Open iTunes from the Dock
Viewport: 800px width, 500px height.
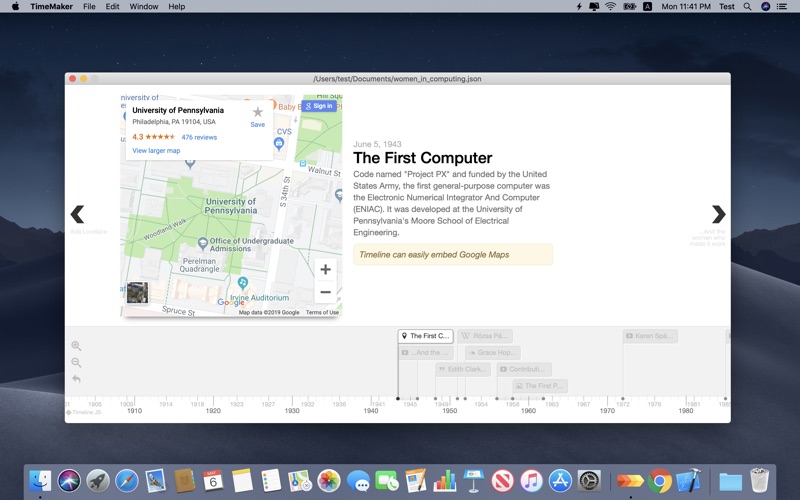(531, 481)
